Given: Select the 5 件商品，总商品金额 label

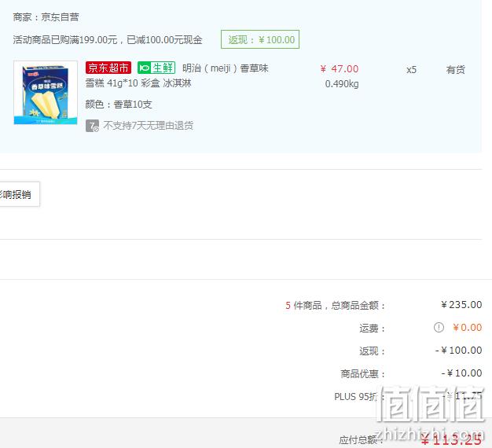Looking at the screenshot, I should tap(335, 305).
